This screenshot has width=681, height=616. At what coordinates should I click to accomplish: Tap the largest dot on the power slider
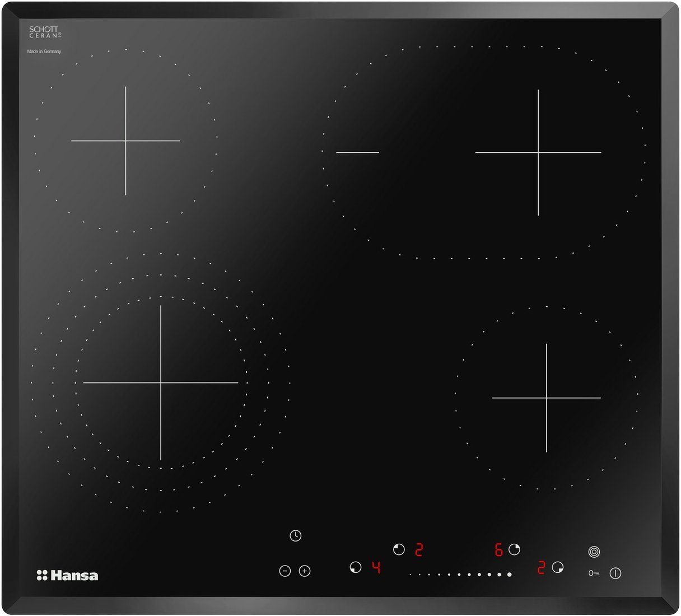coord(509,574)
